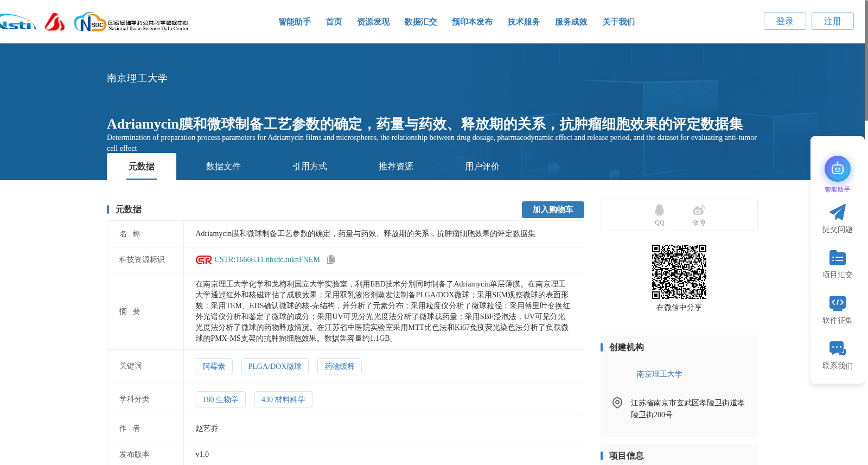The width and height of the screenshot is (868, 465).
Task: Open the CSTR:16666.11.nbsdc.tuknFNEM link
Action: pyautogui.click(x=267, y=260)
